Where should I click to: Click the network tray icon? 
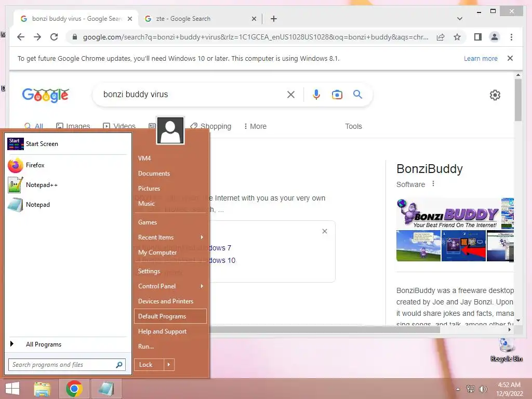471,389
